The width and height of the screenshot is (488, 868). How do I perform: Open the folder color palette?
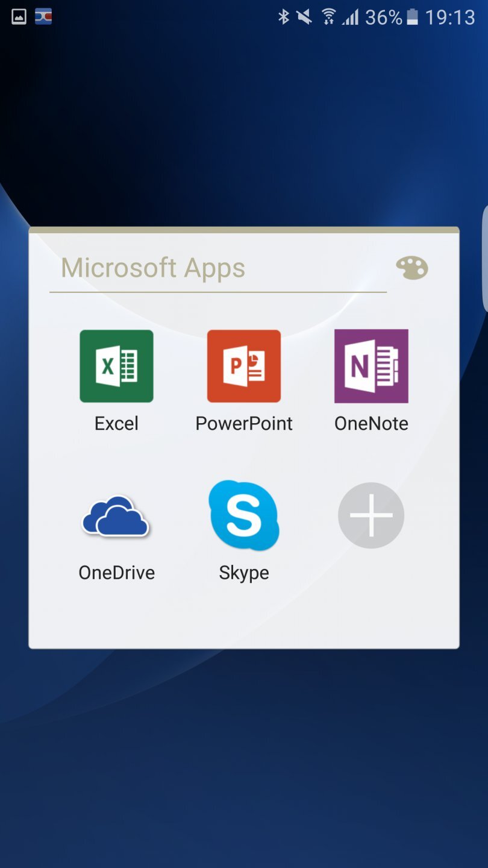pos(411,268)
